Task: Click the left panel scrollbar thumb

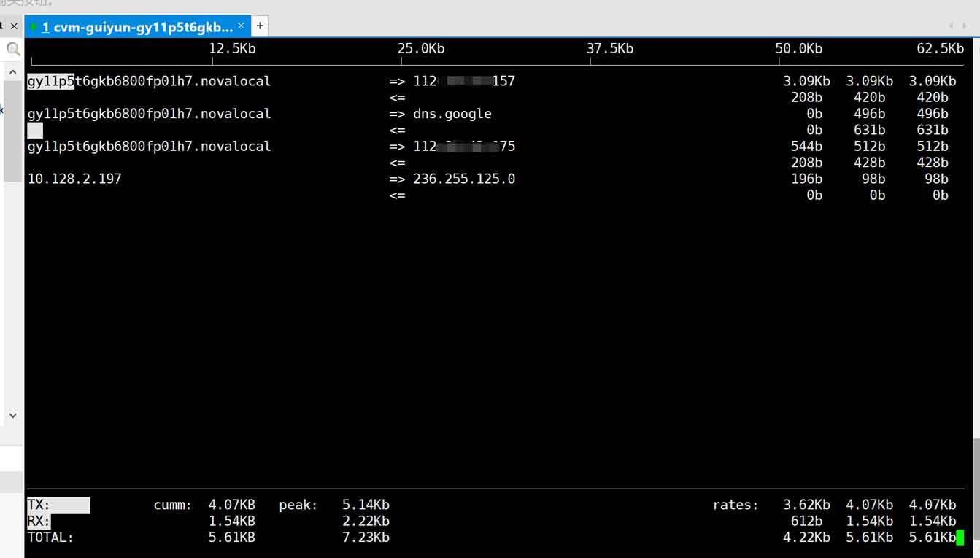Action: click(x=12, y=131)
